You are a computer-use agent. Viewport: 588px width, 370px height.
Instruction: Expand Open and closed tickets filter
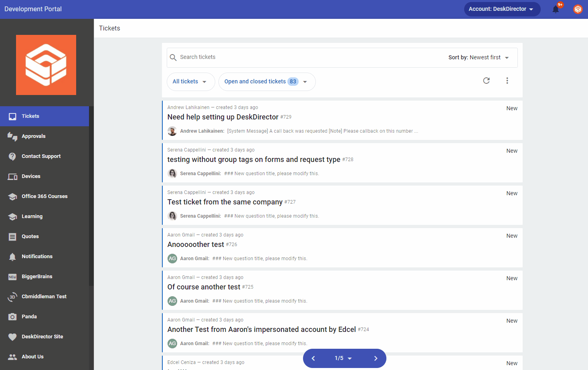[267, 82]
